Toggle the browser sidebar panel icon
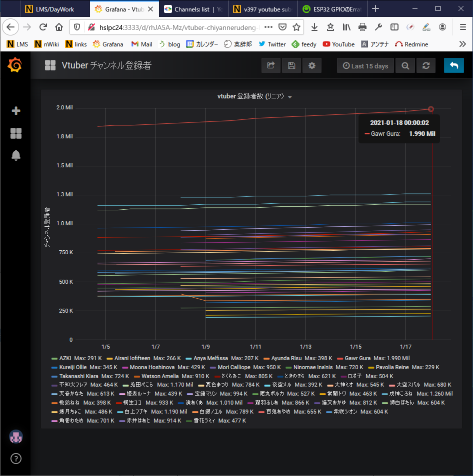Image resolution: width=473 pixels, height=476 pixels. coord(394,27)
